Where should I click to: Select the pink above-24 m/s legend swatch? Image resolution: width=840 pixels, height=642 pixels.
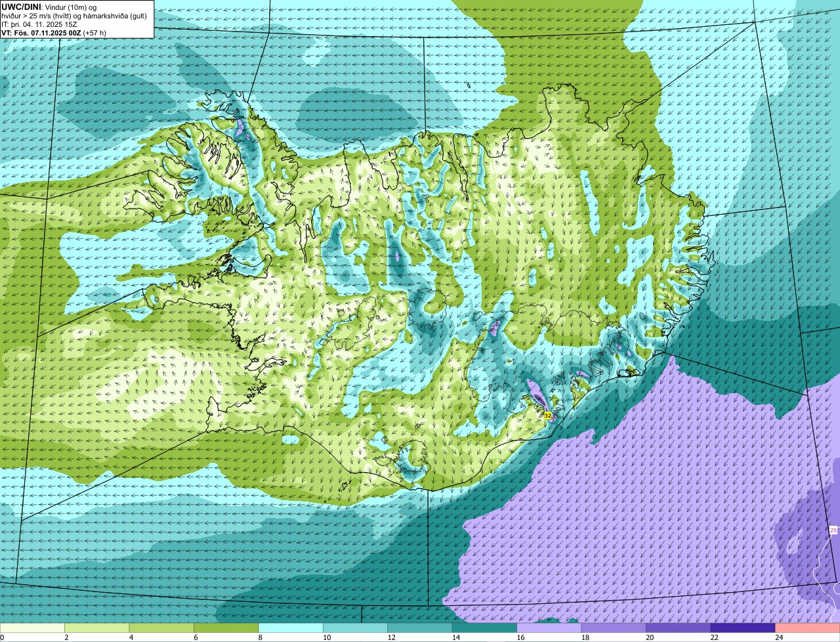click(808, 628)
